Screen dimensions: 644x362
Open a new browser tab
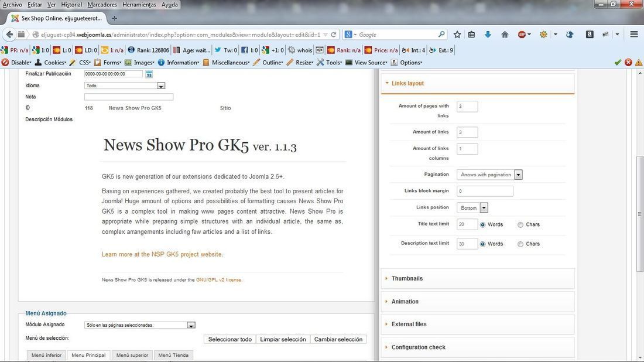point(115,18)
